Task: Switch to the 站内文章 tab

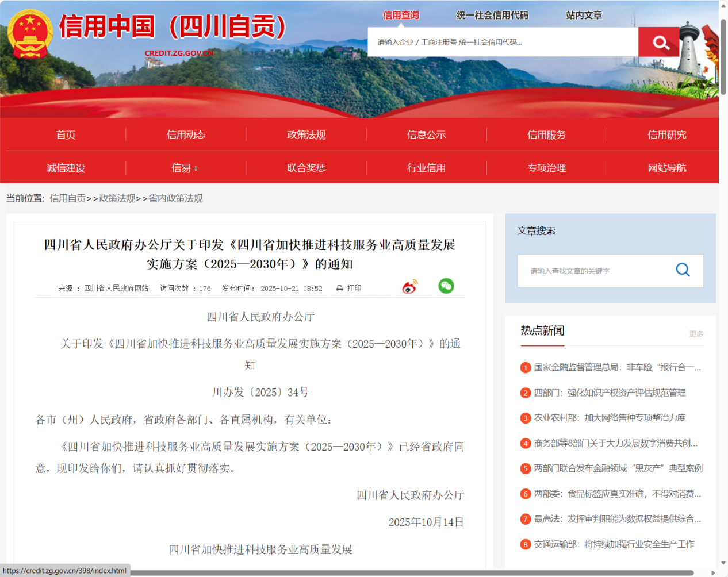Action: 584,16
